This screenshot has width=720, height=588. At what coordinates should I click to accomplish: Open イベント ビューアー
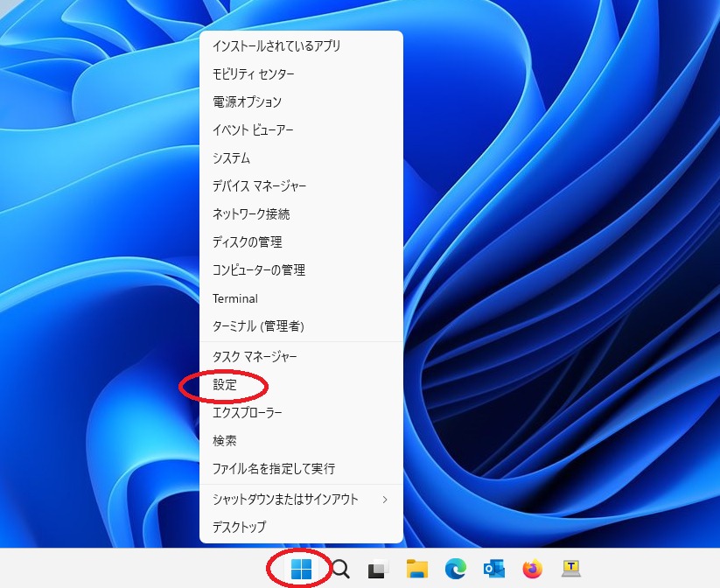(301, 130)
